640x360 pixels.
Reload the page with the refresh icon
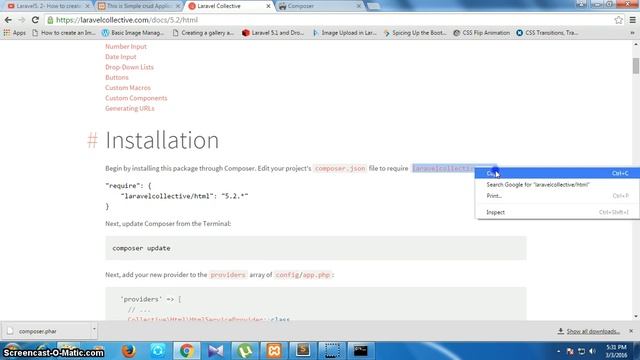tap(35, 20)
